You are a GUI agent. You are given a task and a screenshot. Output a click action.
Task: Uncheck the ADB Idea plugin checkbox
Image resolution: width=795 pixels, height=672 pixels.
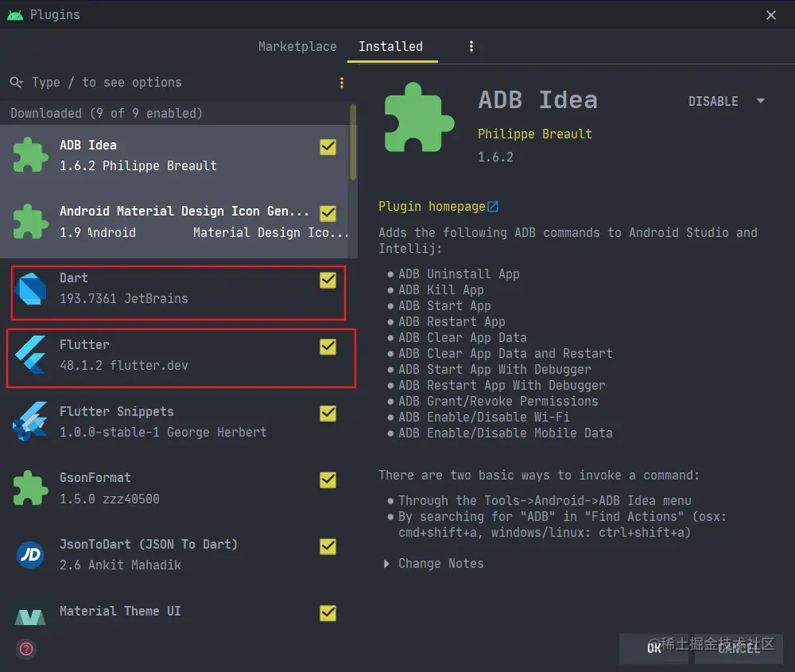(328, 147)
